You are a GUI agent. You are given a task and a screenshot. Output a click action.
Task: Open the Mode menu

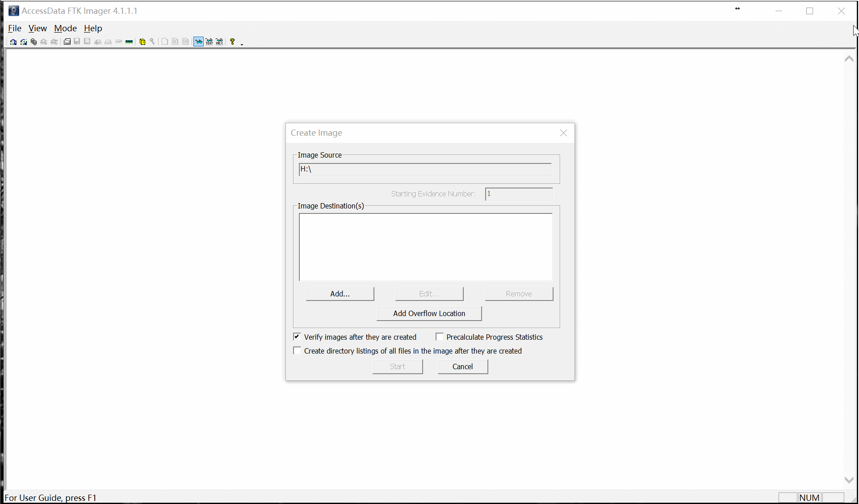pos(65,28)
